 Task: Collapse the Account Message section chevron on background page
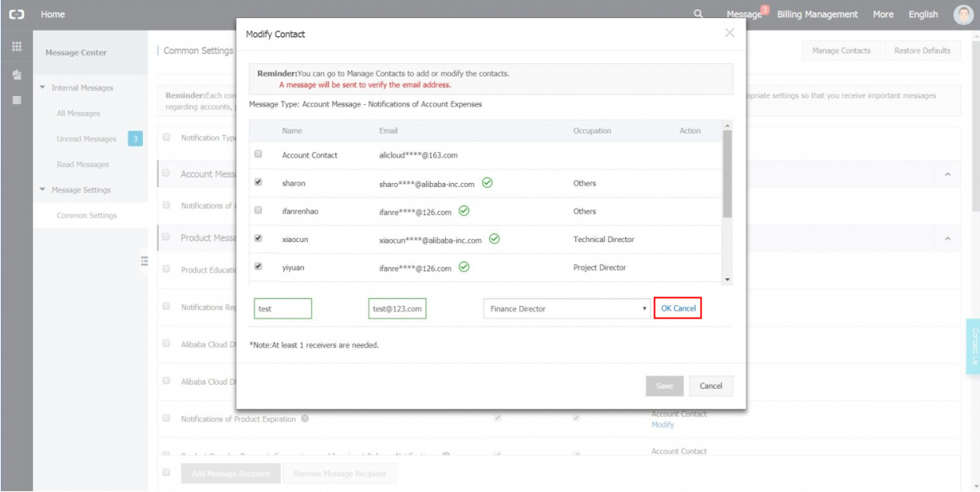click(x=948, y=173)
